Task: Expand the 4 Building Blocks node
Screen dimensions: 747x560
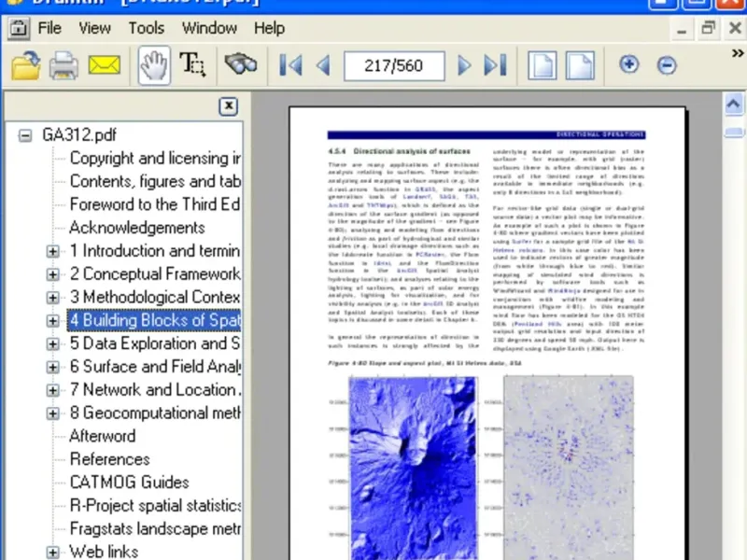Action: coord(53,321)
